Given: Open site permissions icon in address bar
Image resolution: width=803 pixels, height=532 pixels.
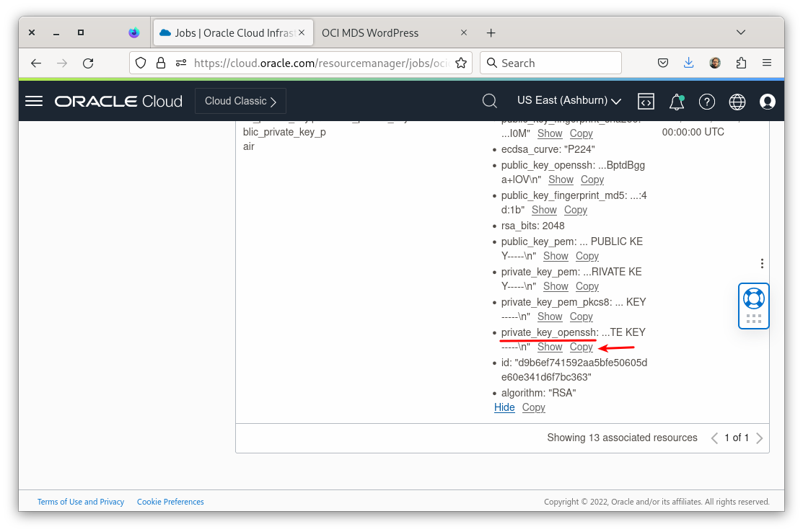Looking at the screenshot, I should [181, 63].
